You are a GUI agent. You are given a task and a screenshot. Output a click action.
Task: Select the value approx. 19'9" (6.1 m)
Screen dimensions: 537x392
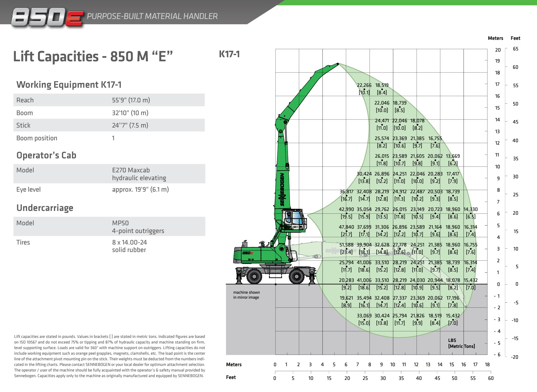coord(140,189)
